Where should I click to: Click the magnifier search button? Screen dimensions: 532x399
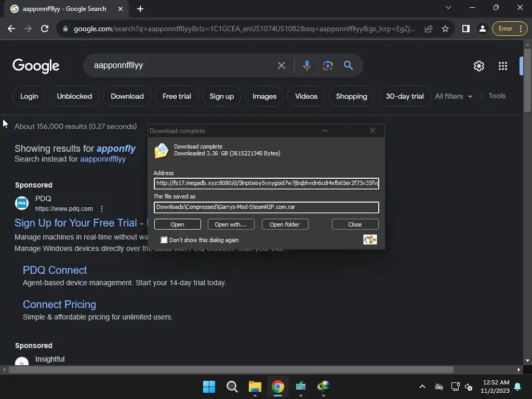coord(348,65)
